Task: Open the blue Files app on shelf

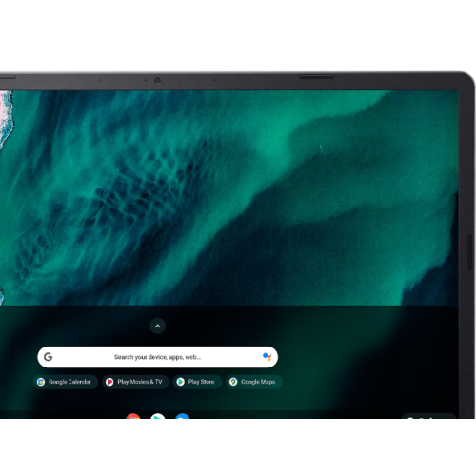Action: pos(183,416)
